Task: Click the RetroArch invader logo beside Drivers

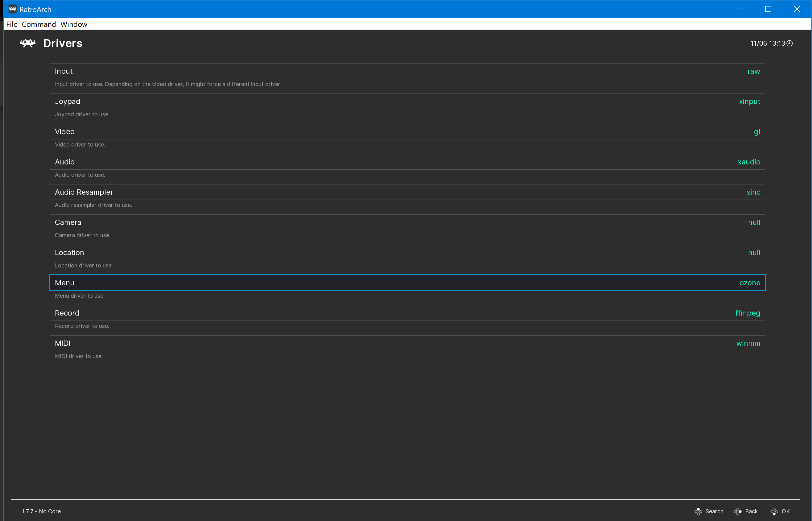Action: 28,43
